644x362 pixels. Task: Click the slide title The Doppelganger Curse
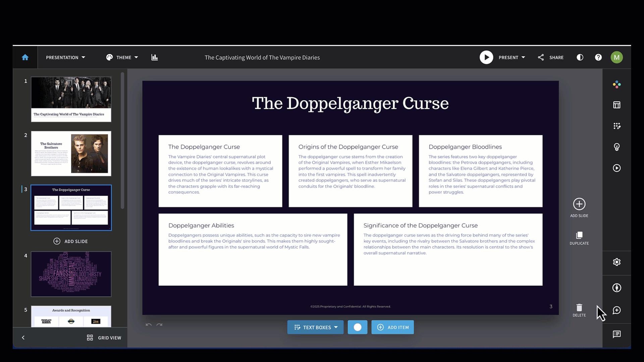point(350,103)
